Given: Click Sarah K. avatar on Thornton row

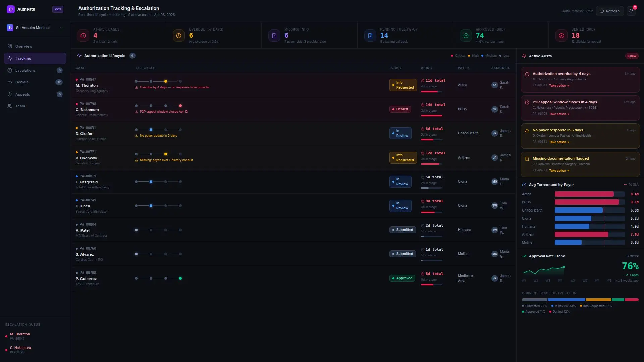Looking at the screenshot, I should tap(494, 85).
